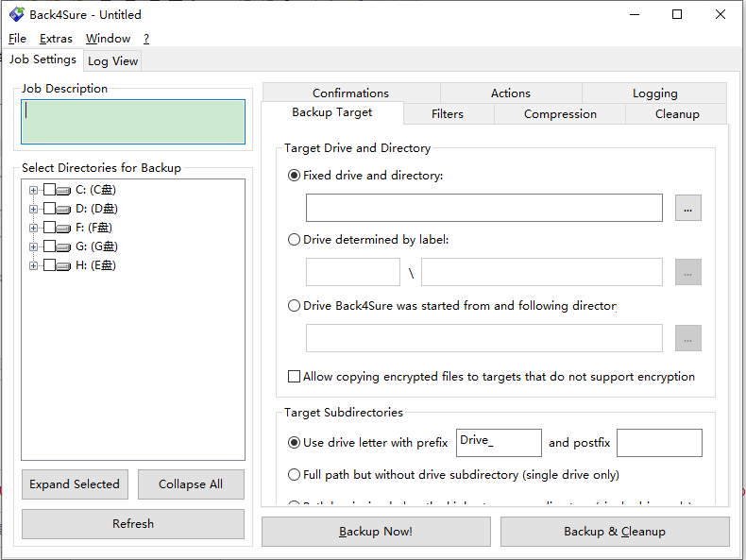Click the Expand Selected button
Image resolution: width=746 pixels, height=560 pixels.
[x=75, y=484]
